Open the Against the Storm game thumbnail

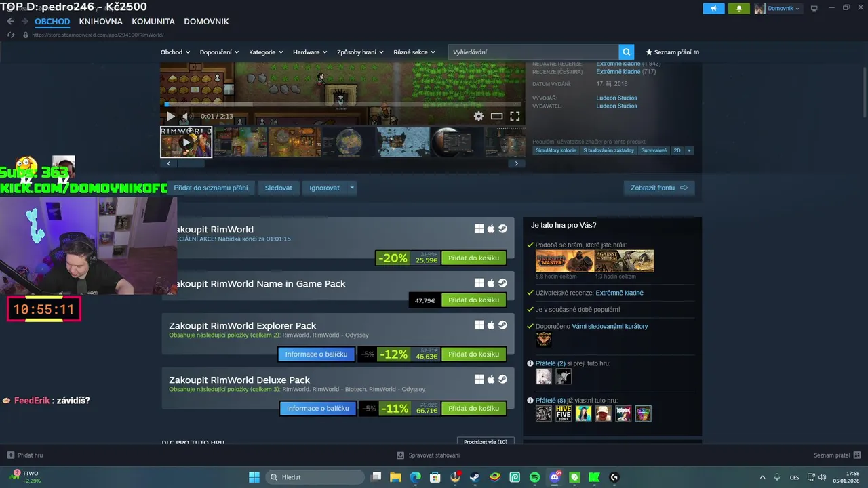pos(625,261)
